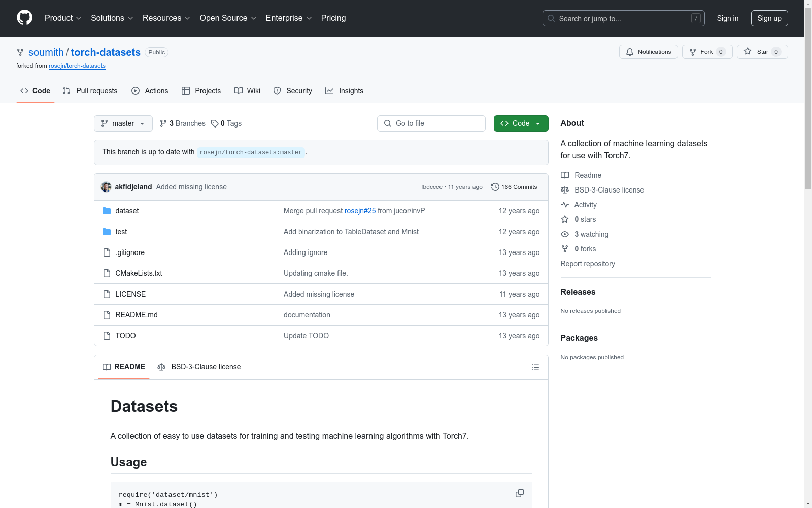Click the pulse icon beside Activity
The height and width of the screenshot is (508, 812).
pyautogui.click(x=565, y=205)
